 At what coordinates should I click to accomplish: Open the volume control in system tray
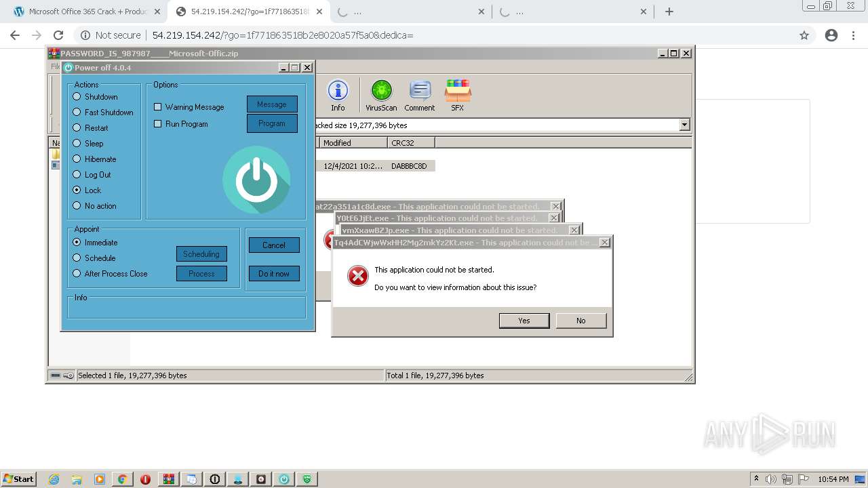(772, 479)
